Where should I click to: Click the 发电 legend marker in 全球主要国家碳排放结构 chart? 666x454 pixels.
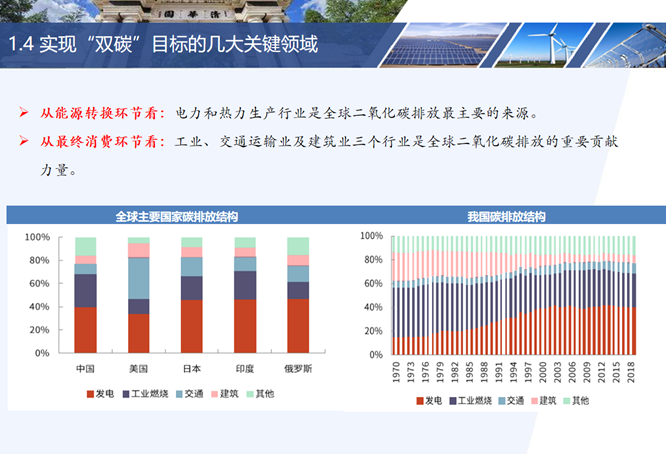click(90, 395)
